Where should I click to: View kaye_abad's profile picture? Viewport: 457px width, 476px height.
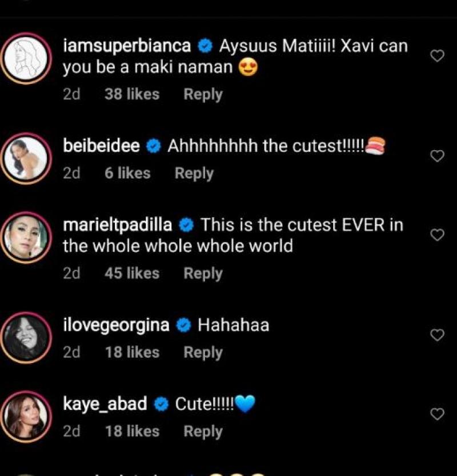[x=29, y=416]
